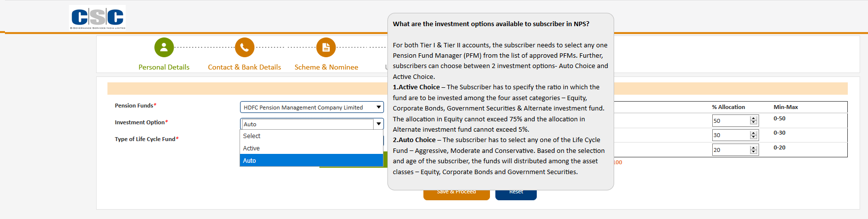This screenshot has width=868, height=219.
Task: Choose the Select placeholder option
Action: coord(312,136)
